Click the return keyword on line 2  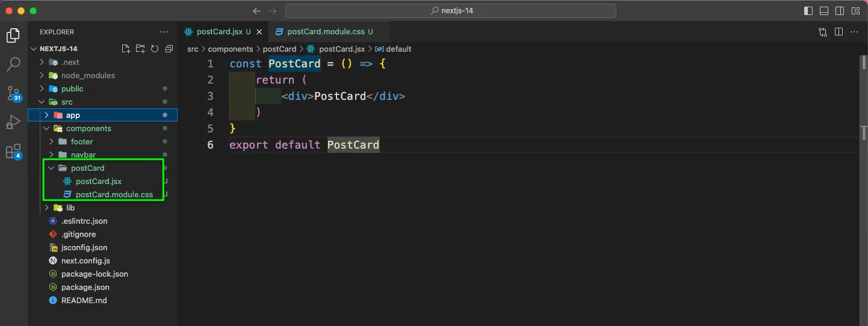coord(275,80)
